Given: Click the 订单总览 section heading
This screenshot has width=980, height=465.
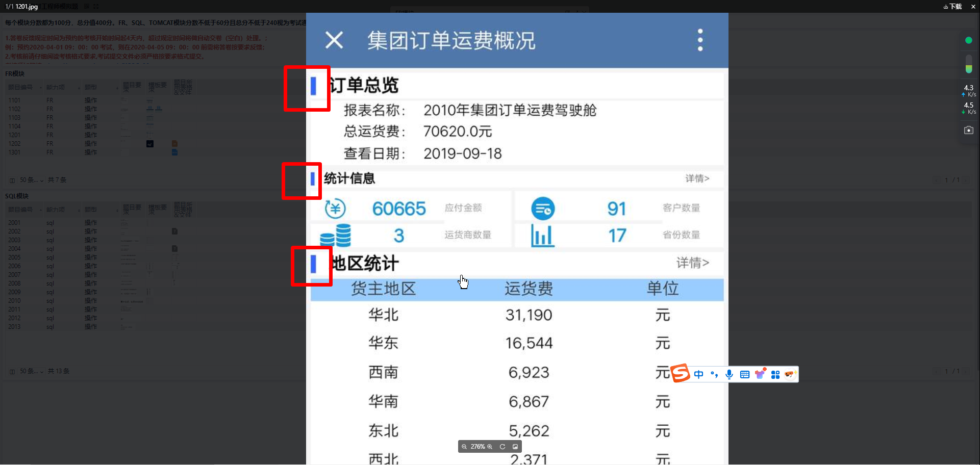Looking at the screenshot, I should [363, 85].
